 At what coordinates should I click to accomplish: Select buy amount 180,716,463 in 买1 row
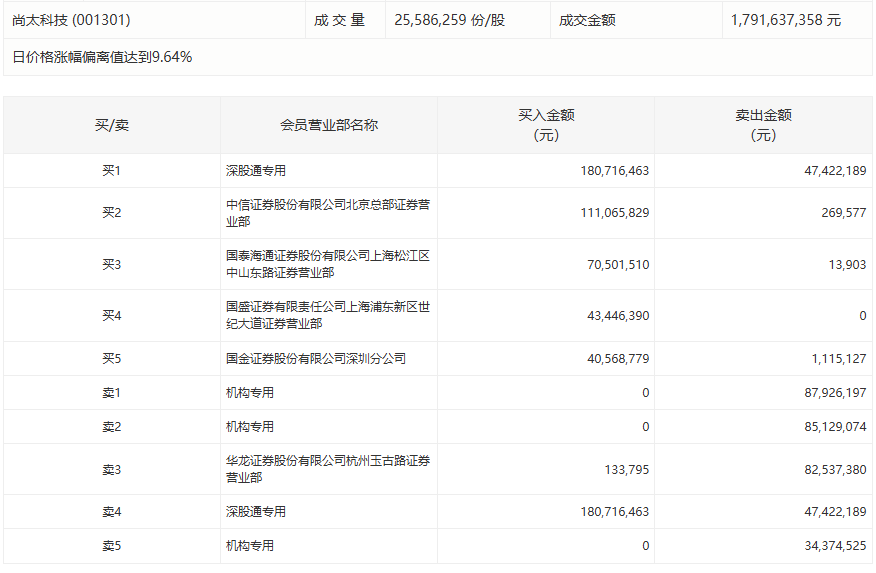[x=615, y=170]
